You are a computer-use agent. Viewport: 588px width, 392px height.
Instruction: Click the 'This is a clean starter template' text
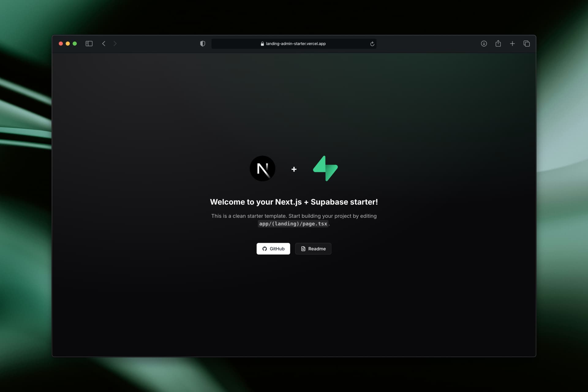pyautogui.click(x=249, y=216)
